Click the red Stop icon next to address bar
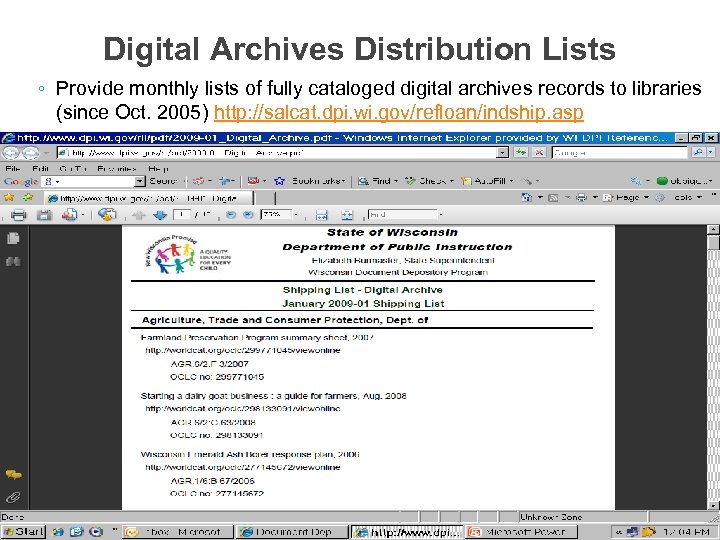Viewport: 720px width, 540px height. click(540, 152)
